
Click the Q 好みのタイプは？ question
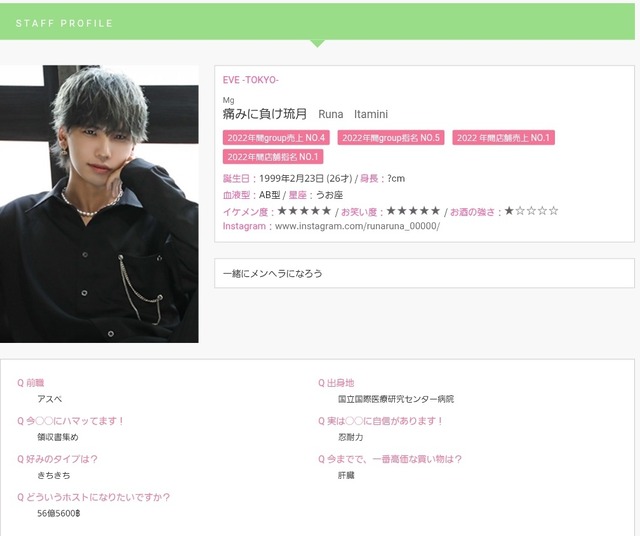(x=57, y=459)
